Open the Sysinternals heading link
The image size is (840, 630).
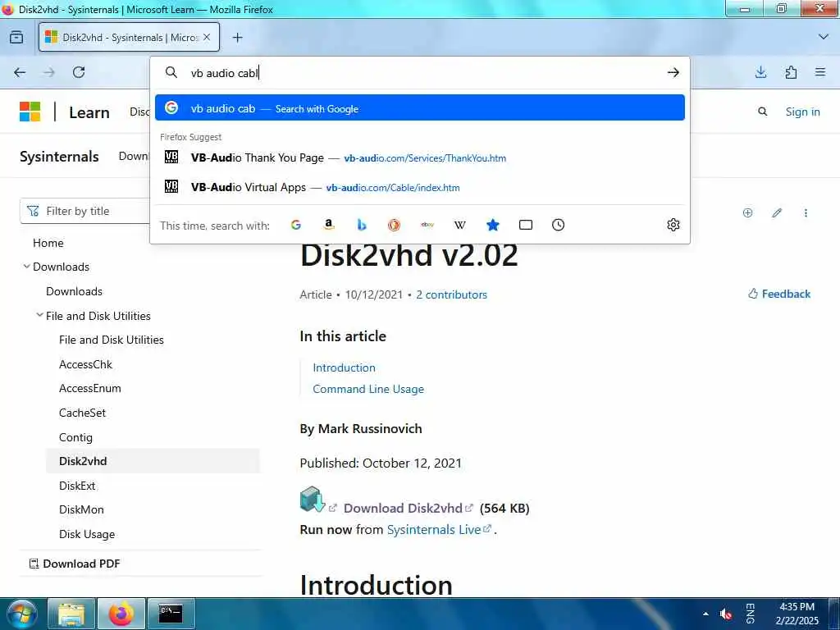click(x=59, y=157)
